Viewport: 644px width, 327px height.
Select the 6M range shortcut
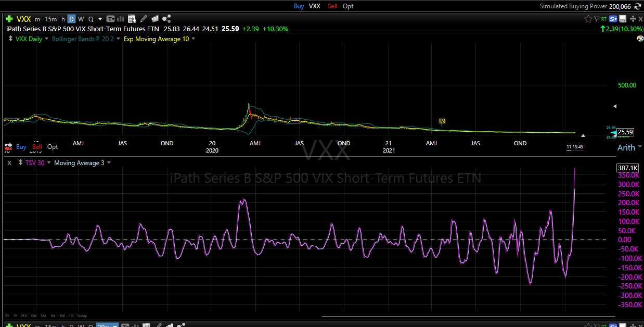click(x=33, y=316)
